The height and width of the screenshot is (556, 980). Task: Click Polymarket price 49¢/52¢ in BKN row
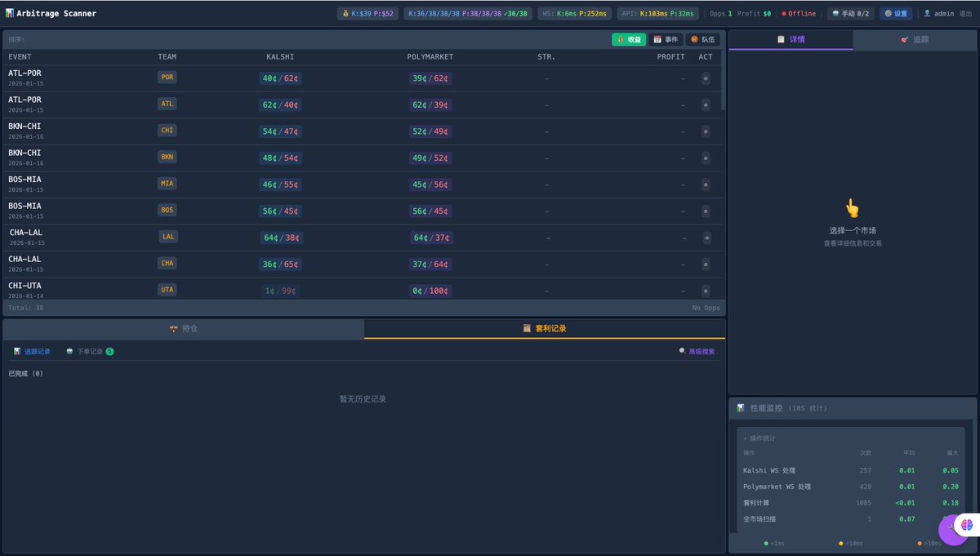[x=430, y=158]
